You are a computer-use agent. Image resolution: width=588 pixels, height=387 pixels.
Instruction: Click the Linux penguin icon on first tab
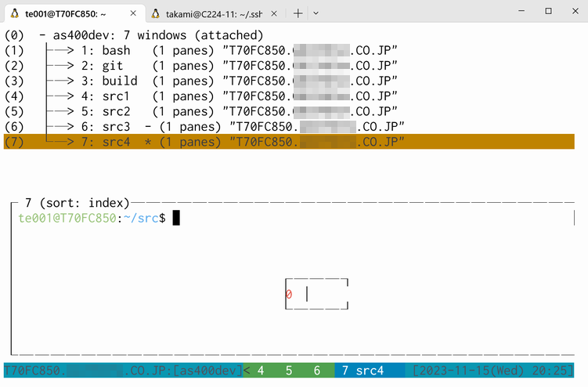tap(15, 14)
